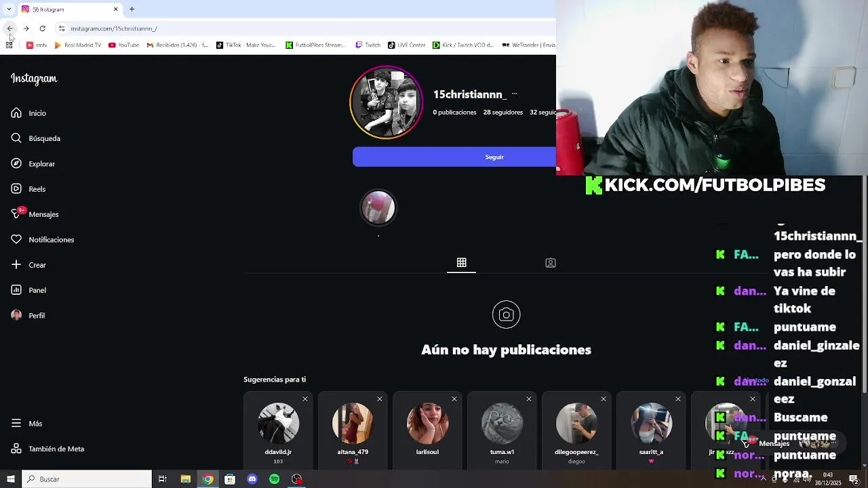The width and height of the screenshot is (868, 488).
Task: Open Mensajes with the 9+ badge
Action: coord(35,214)
